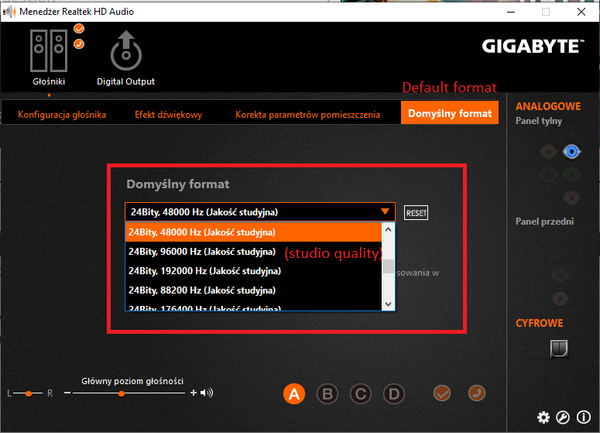
Task: Select the Domyślny format tab
Action: (x=450, y=113)
